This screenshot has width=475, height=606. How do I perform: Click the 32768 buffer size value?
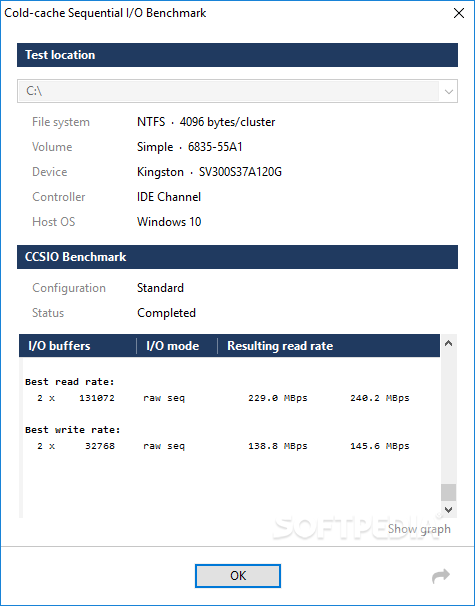(100, 446)
